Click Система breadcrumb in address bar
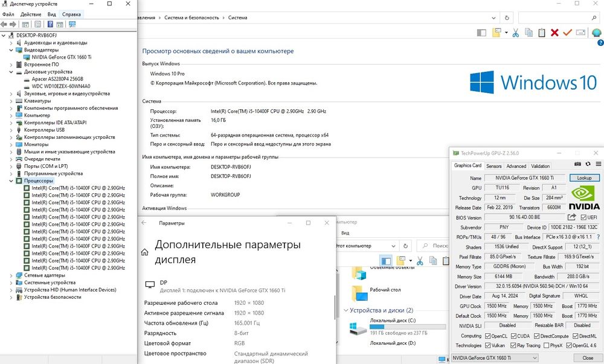 (237, 18)
